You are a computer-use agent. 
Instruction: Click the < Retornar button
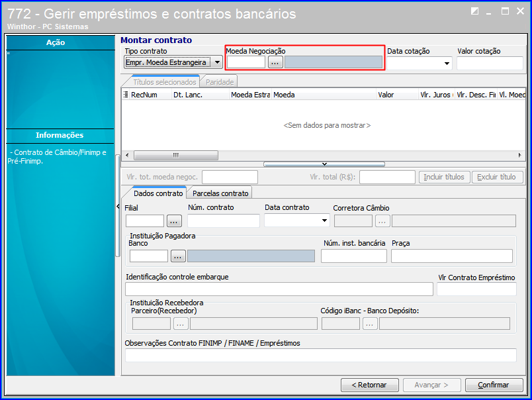click(370, 385)
